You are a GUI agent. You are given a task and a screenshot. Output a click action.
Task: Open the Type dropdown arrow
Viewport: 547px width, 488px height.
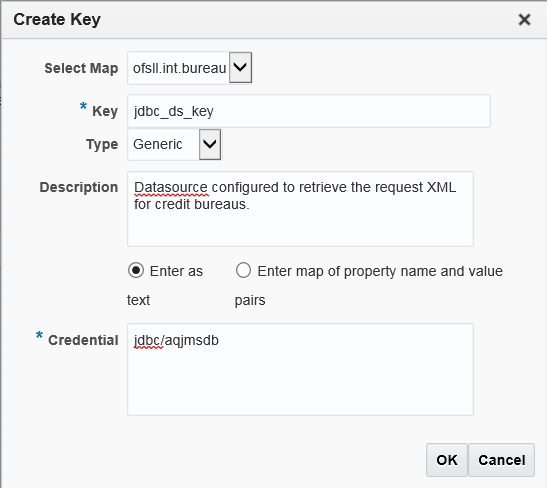210,144
